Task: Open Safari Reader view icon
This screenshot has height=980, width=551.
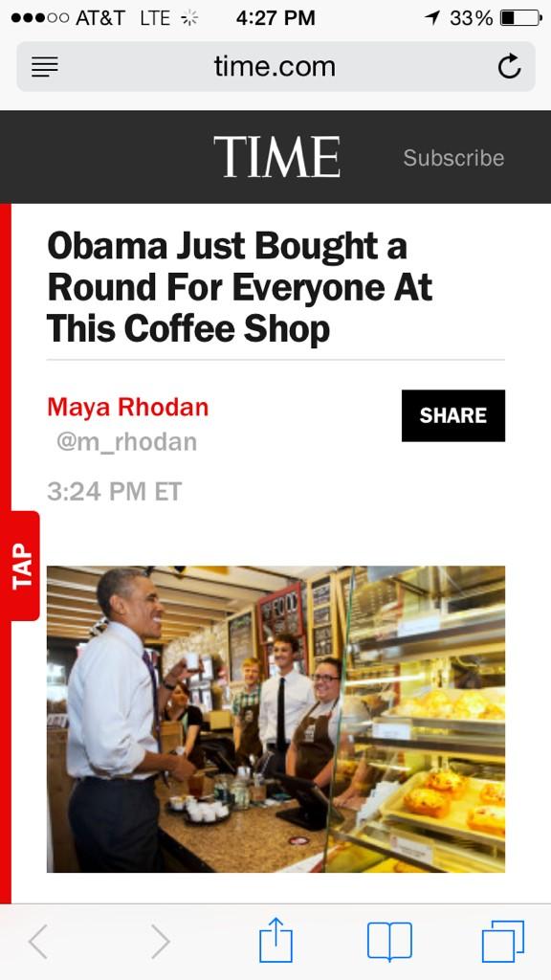Action: click(44, 67)
